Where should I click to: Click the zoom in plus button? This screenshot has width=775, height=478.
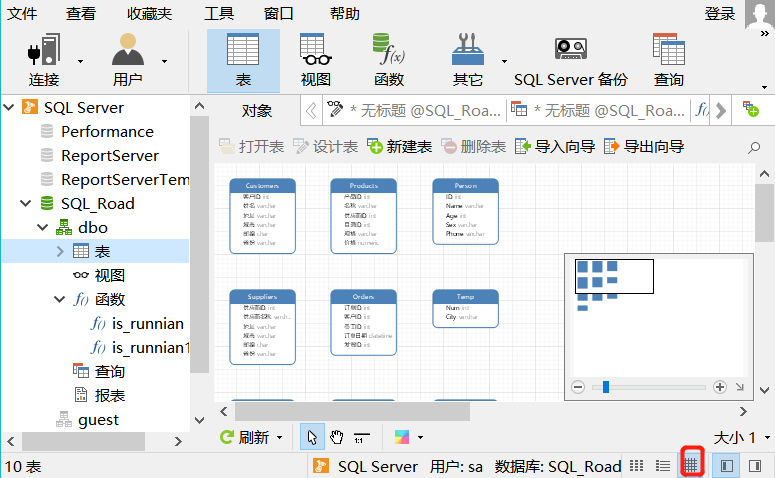tap(720, 386)
